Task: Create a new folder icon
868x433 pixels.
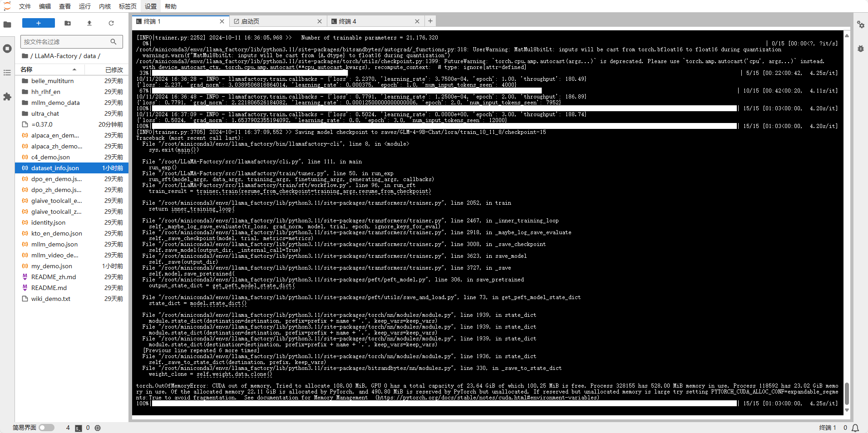Action: click(68, 23)
